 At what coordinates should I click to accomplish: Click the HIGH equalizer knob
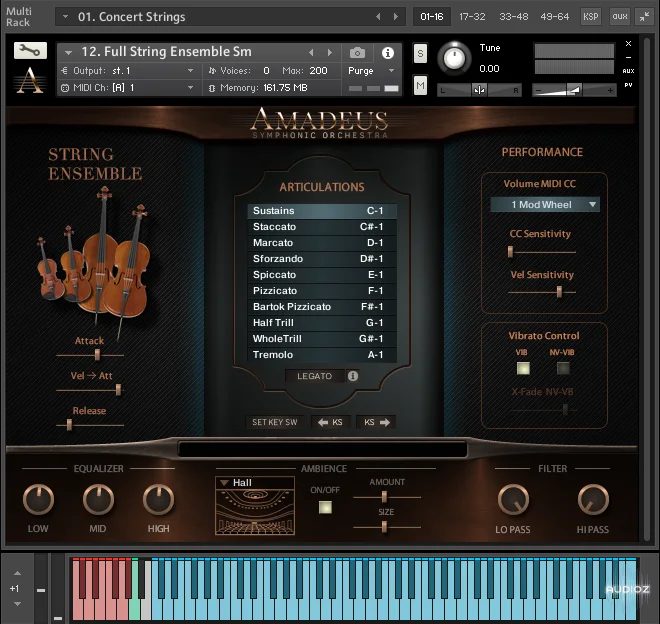point(159,500)
